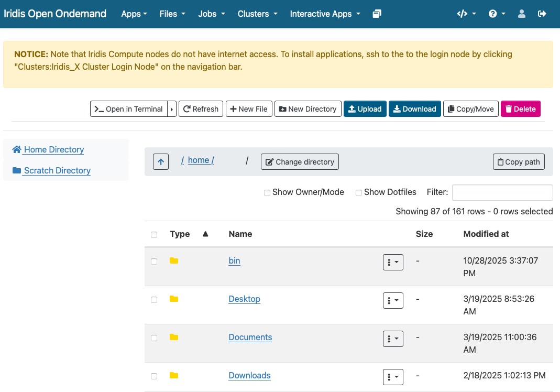Check the Show Owner/Mode checkbox

coord(267,193)
